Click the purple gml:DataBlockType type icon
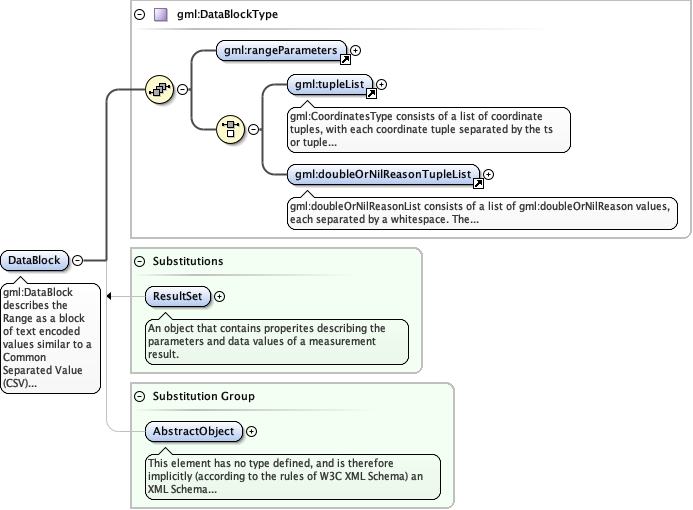 160,15
